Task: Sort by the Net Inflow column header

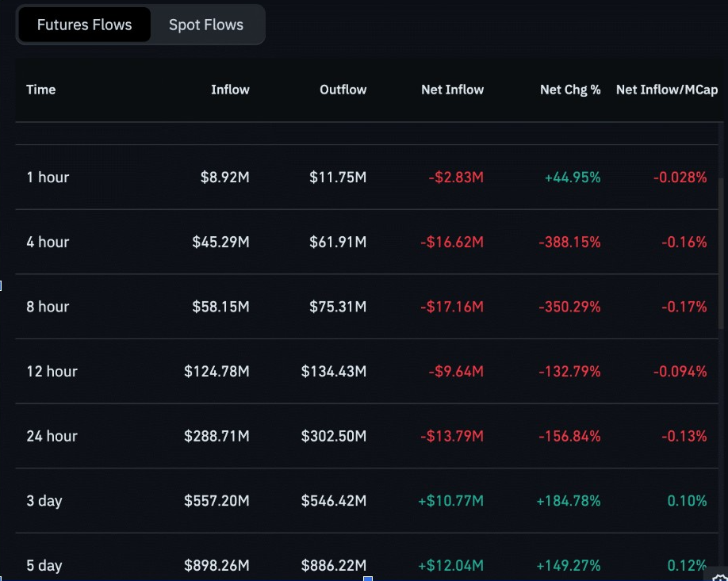Action: (x=452, y=90)
